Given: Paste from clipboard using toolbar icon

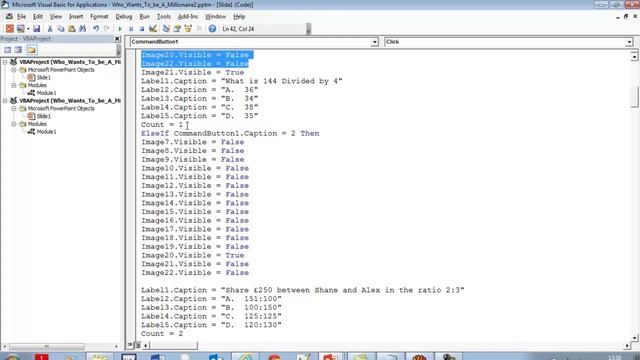Looking at the screenshot, I should 71,29.
